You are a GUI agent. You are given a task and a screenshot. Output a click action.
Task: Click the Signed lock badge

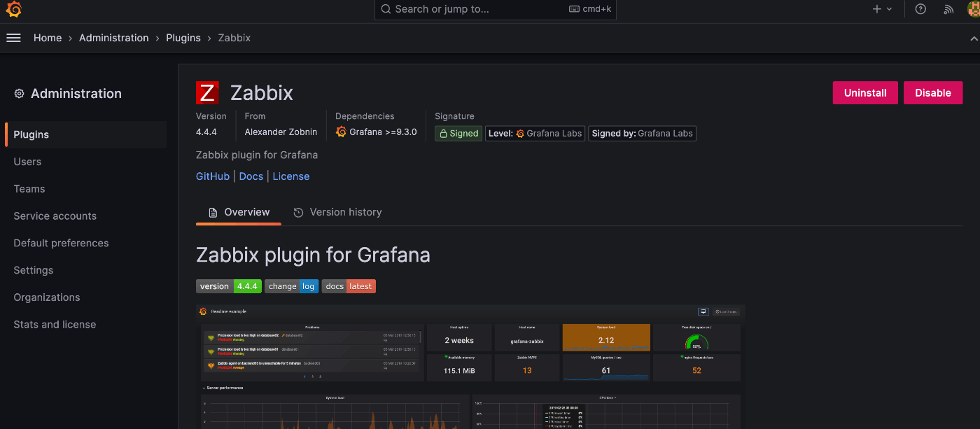[x=458, y=133]
